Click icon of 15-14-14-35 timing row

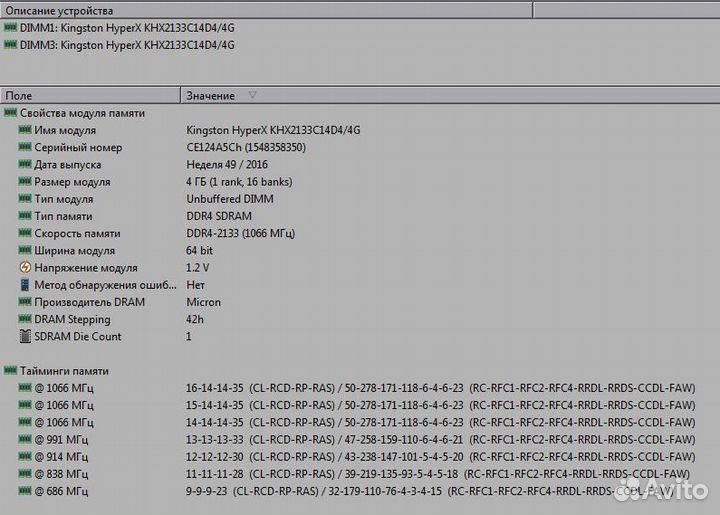click(x=25, y=405)
